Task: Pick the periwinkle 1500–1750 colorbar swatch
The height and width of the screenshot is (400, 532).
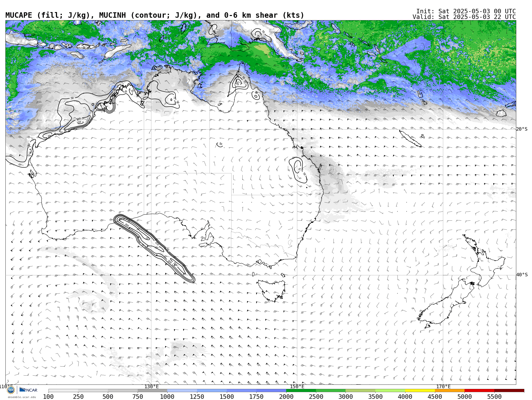Action: pyautogui.click(x=242, y=390)
